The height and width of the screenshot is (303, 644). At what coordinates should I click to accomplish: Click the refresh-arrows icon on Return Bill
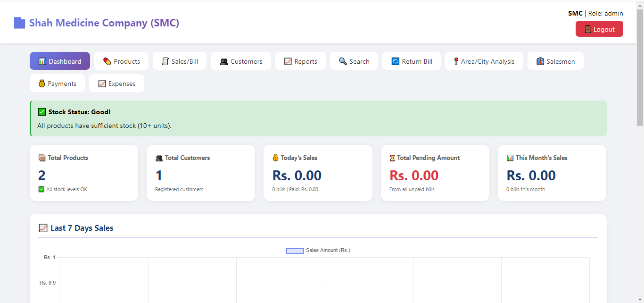395,61
